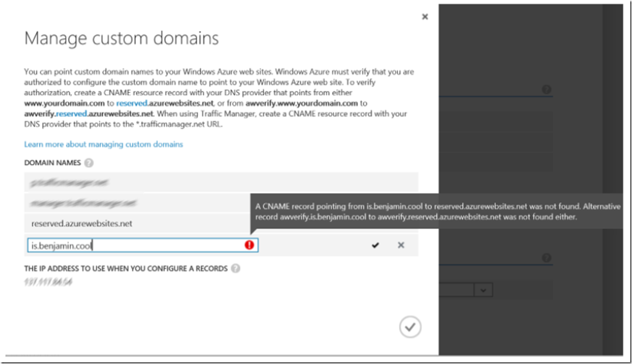Click the blurred IP address value
The width and height of the screenshot is (632, 364).
48,282
